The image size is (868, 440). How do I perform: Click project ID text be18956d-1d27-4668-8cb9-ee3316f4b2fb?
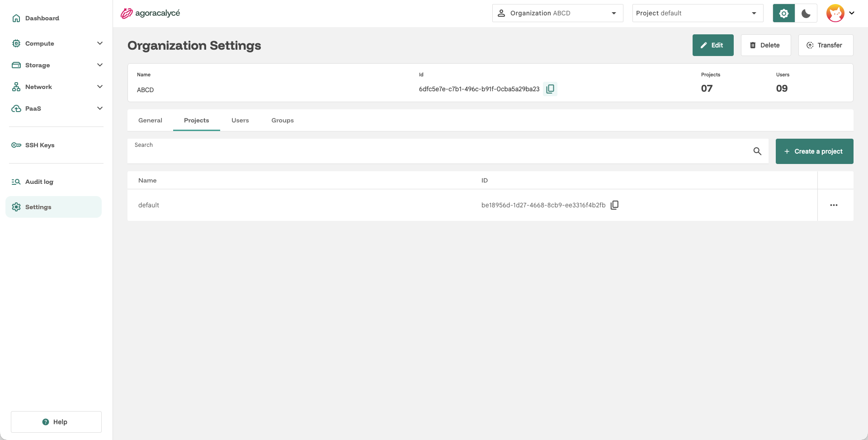(543, 205)
